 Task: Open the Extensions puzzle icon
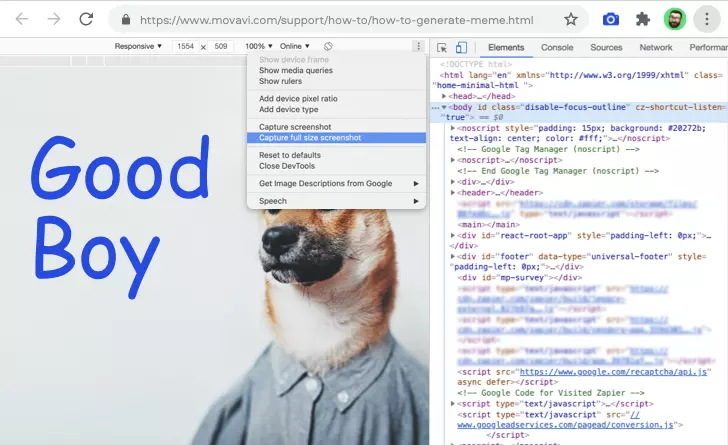[643, 20]
